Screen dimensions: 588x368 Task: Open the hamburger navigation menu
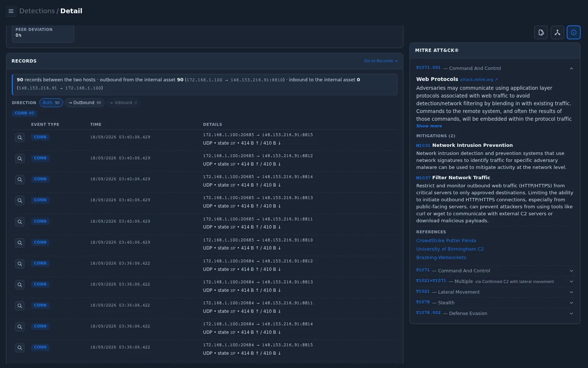11,11
